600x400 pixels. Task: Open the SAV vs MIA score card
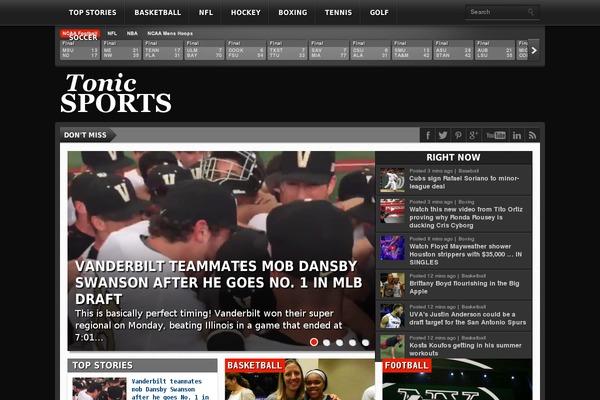point(329,50)
